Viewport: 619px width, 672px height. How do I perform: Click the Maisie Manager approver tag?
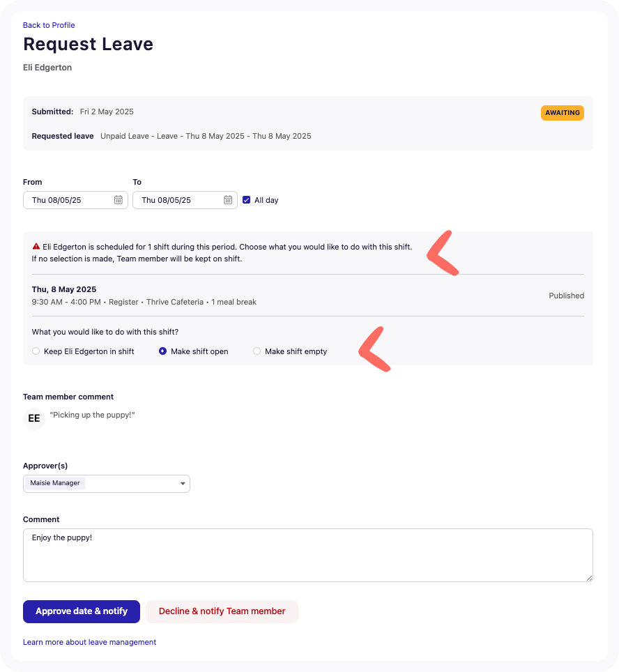[x=55, y=483]
